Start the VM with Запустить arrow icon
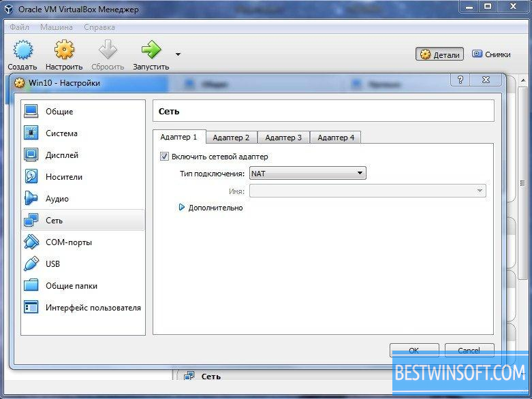The image size is (532, 399). 151,50
